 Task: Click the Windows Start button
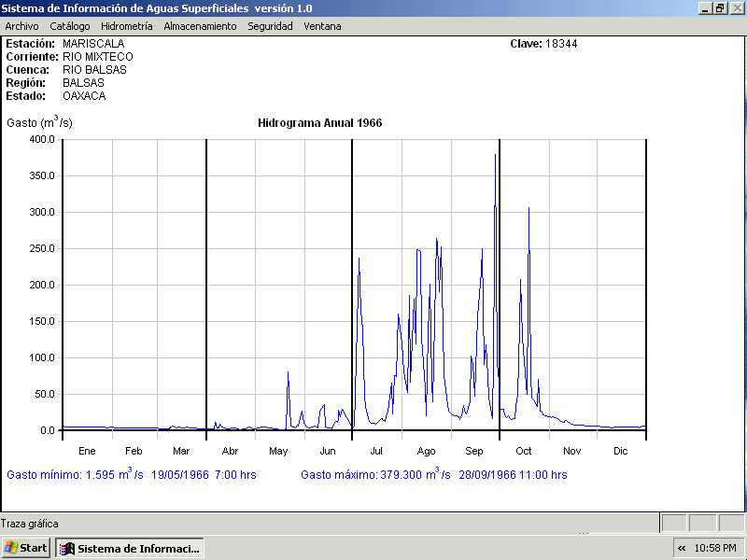pos(26,548)
